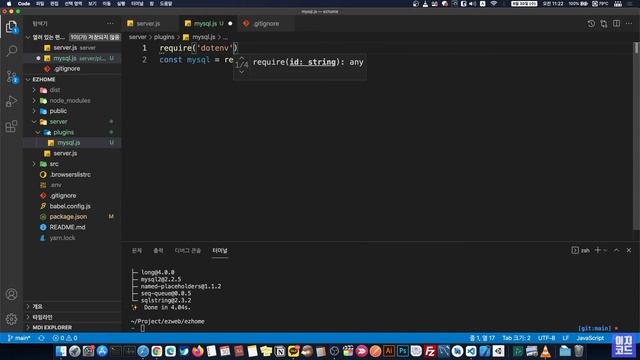Click the main branch status bar item
Screen dimensions: 640x360
point(19,338)
